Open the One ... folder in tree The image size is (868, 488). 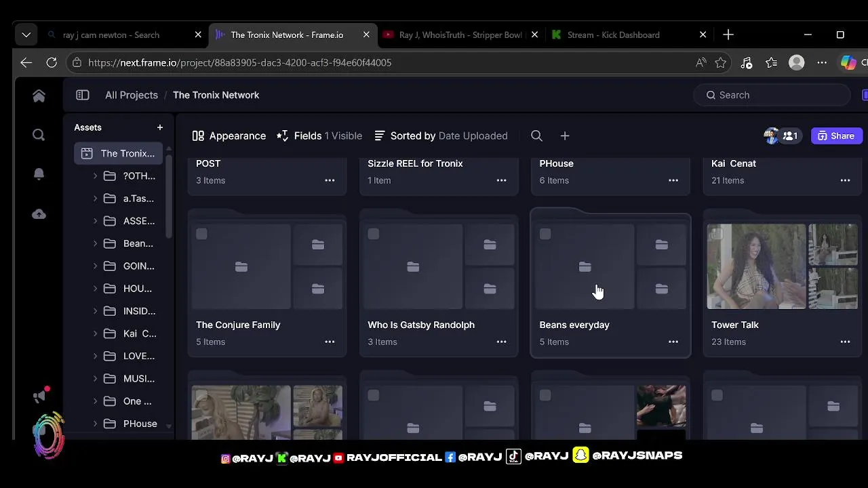(x=138, y=401)
